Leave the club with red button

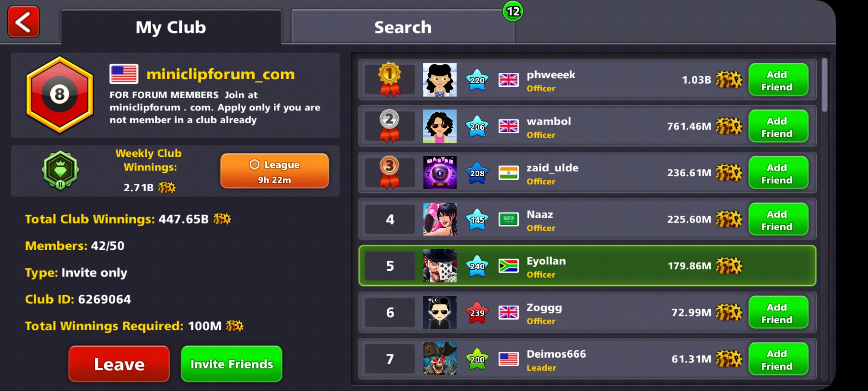coord(119,364)
